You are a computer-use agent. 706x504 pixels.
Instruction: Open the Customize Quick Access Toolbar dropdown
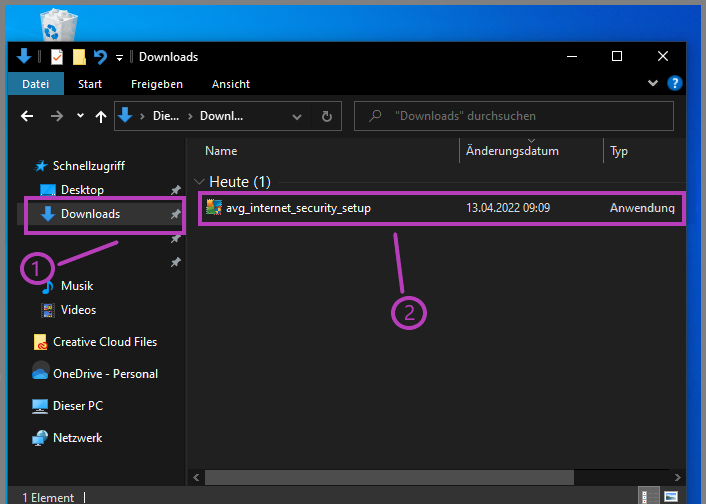click(x=119, y=58)
